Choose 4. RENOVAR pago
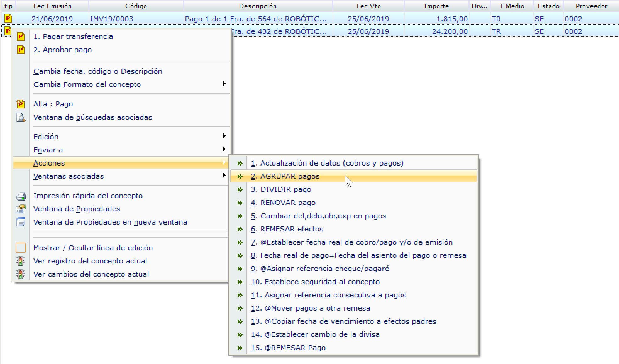This screenshot has height=364, width=619. point(283,203)
